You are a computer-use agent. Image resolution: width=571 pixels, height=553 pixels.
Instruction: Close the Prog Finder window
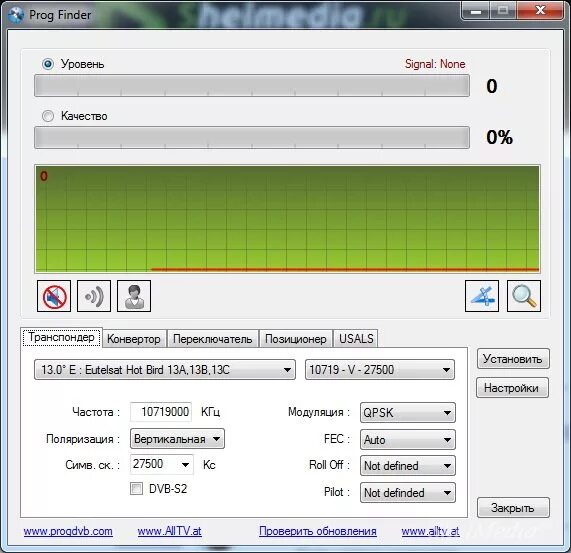coord(540,11)
